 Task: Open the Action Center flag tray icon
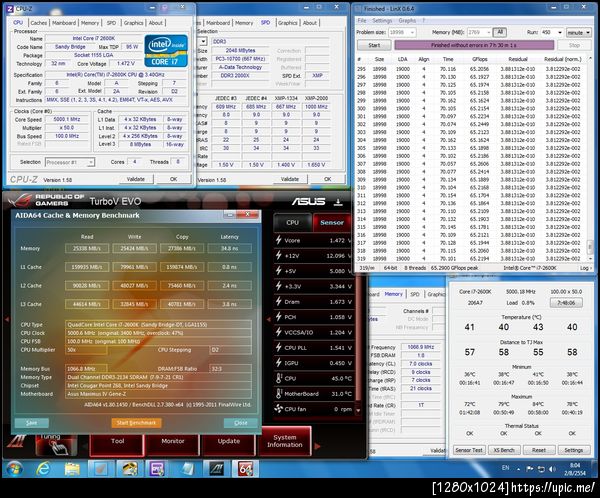click(x=530, y=469)
